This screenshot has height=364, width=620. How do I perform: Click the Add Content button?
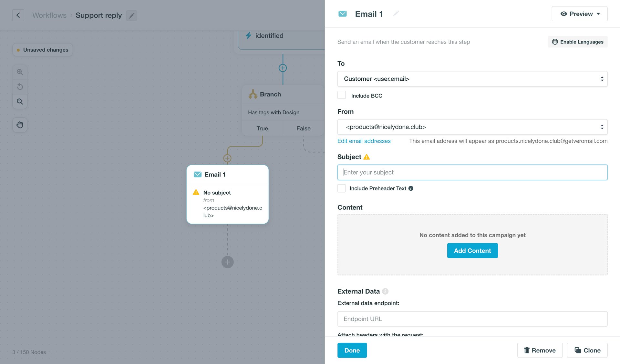pyautogui.click(x=472, y=250)
